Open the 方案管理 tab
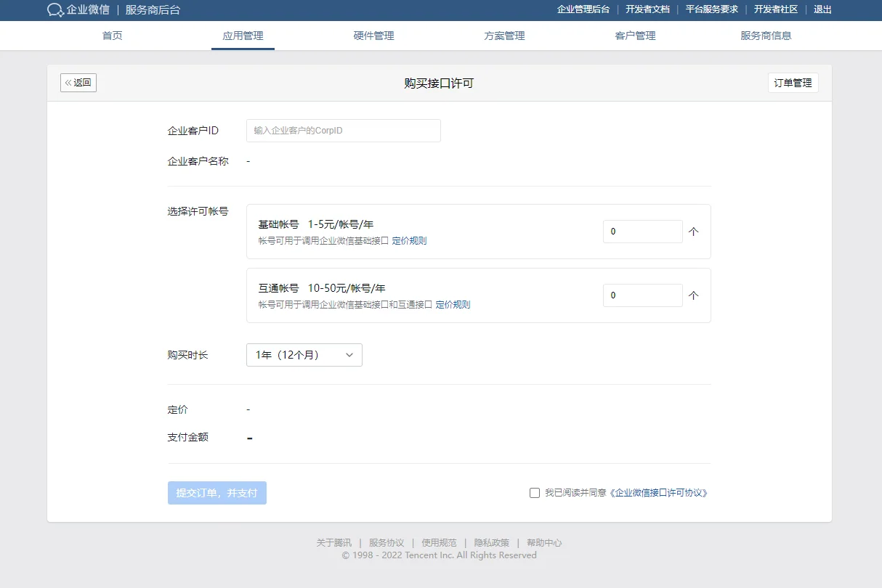The image size is (882, 588). 504,36
